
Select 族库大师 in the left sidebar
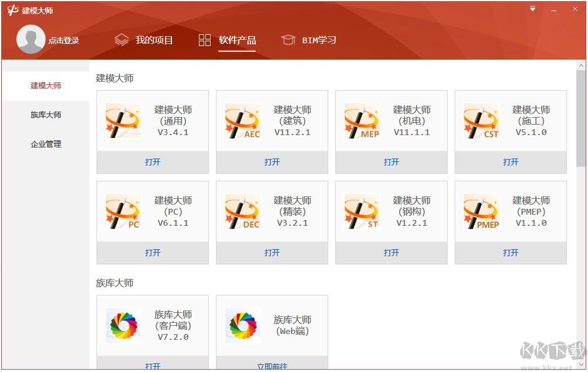click(46, 115)
